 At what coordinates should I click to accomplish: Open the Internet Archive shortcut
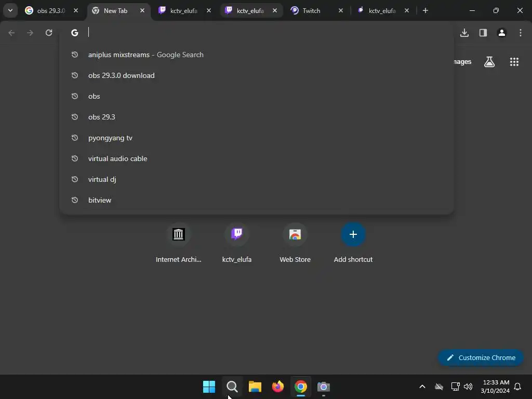pos(179,243)
